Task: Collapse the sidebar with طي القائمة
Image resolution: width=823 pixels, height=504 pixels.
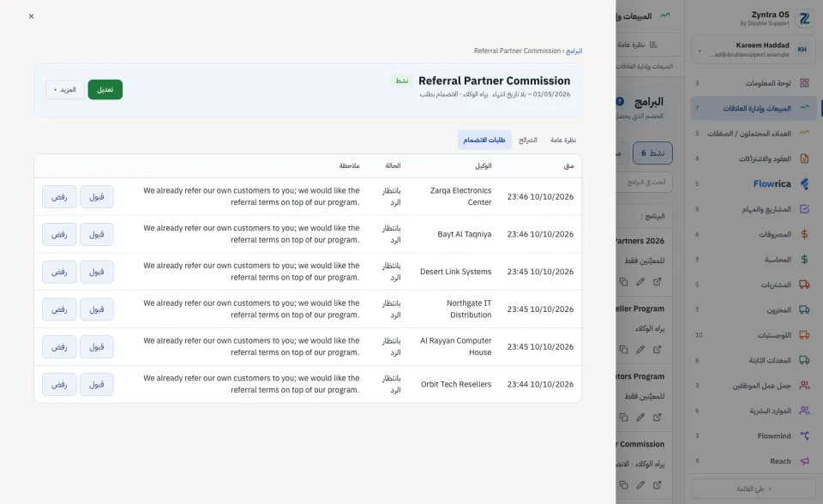Action: pyautogui.click(x=754, y=489)
